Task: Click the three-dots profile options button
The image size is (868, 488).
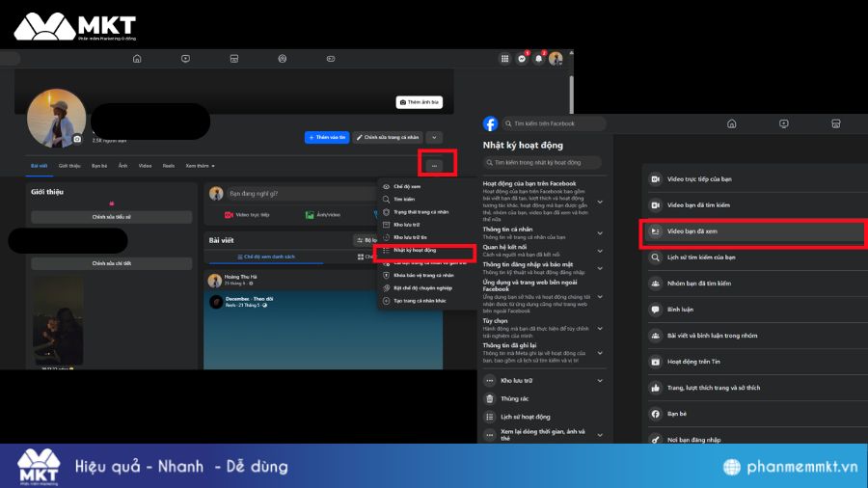Action: click(x=434, y=166)
